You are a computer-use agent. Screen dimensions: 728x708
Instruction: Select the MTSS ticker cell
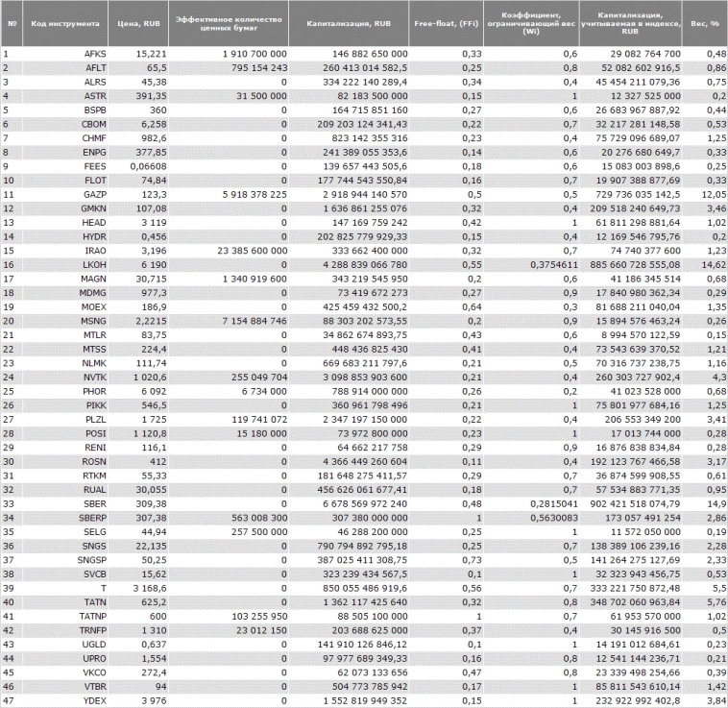(65, 349)
